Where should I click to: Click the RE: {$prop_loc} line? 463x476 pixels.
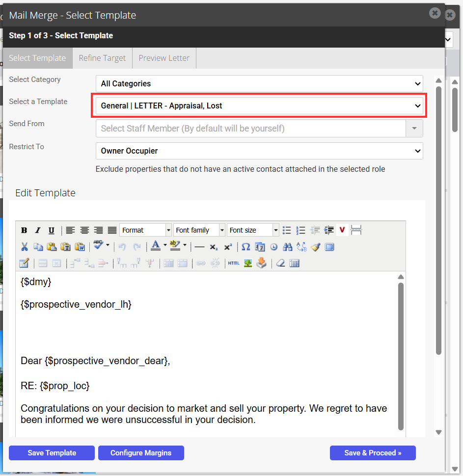pos(55,386)
